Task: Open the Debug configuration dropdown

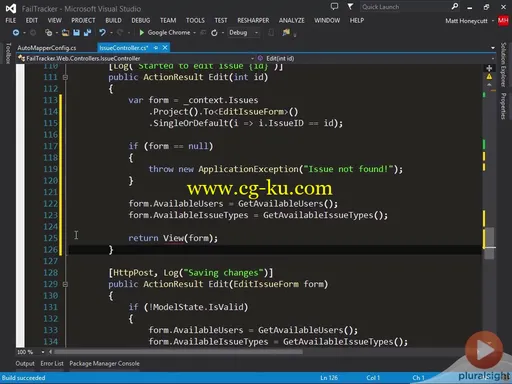Action: pyautogui.click(x=256, y=33)
